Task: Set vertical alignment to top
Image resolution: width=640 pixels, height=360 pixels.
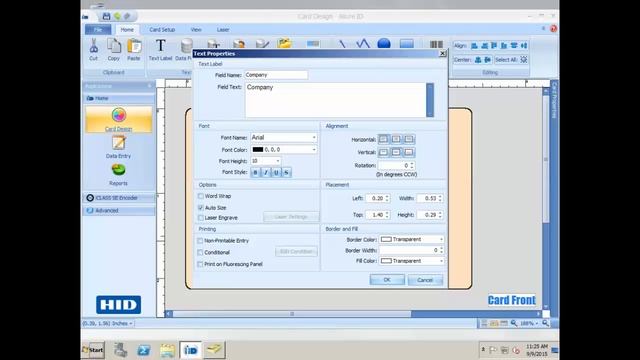Action: [x=383, y=152]
